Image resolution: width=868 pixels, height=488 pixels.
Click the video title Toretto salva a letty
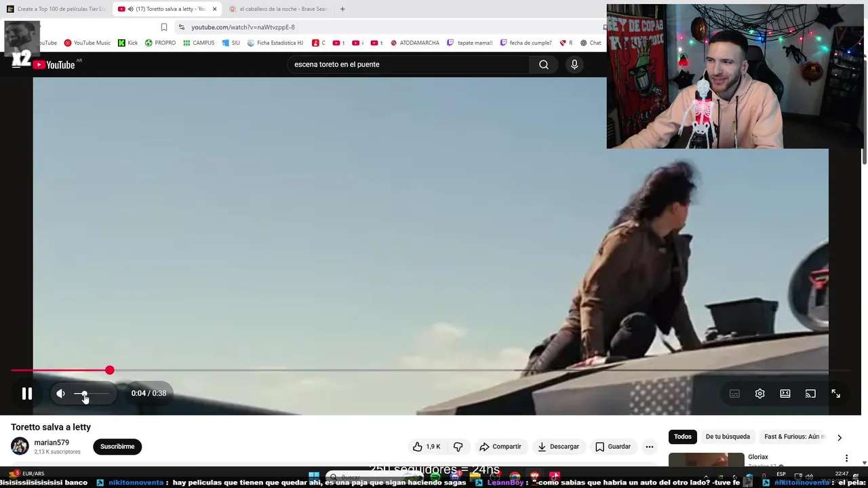[51, 427]
